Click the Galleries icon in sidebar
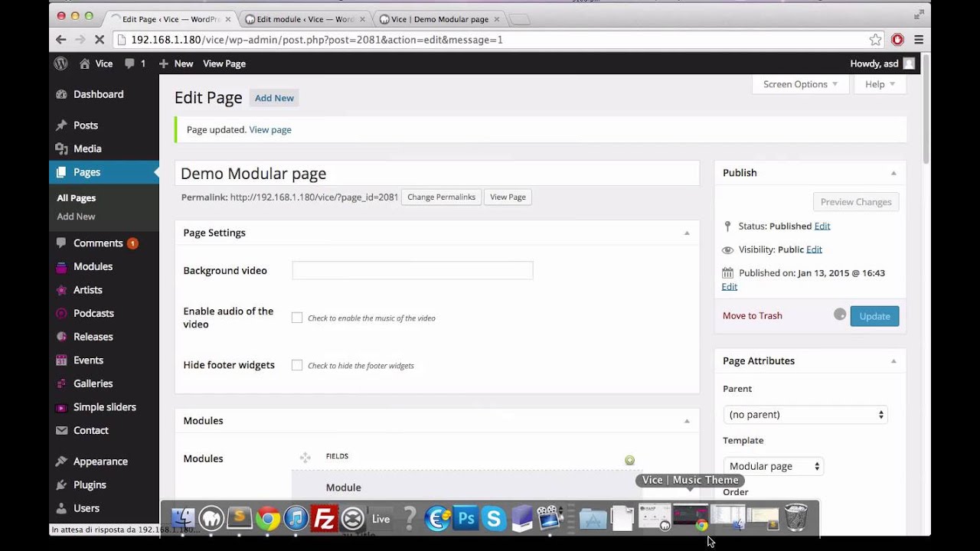980x551 pixels. 61,383
